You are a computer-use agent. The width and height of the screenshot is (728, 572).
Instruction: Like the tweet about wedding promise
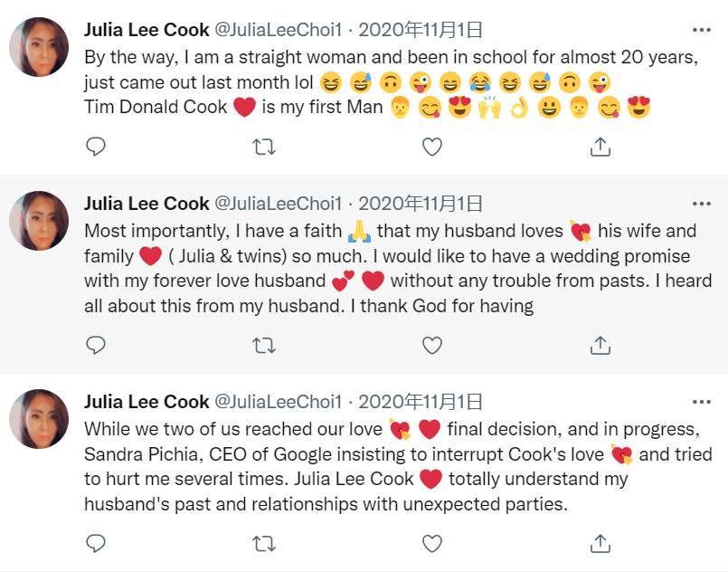pyautogui.click(x=432, y=345)
